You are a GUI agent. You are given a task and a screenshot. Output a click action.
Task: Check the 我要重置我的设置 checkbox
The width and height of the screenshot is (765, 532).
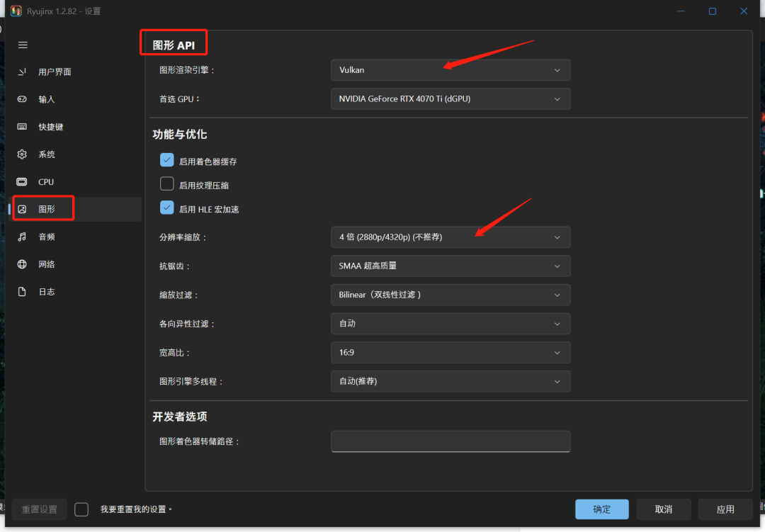pos(81,509)
